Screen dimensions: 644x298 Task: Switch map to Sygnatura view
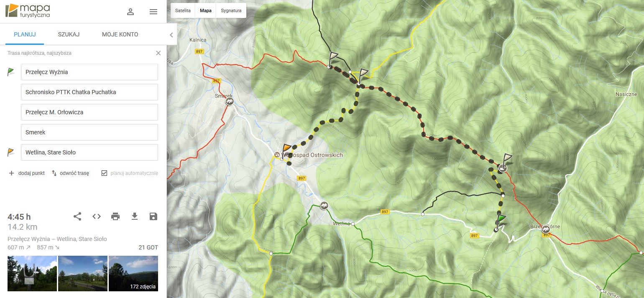click(x=231, y=10)
